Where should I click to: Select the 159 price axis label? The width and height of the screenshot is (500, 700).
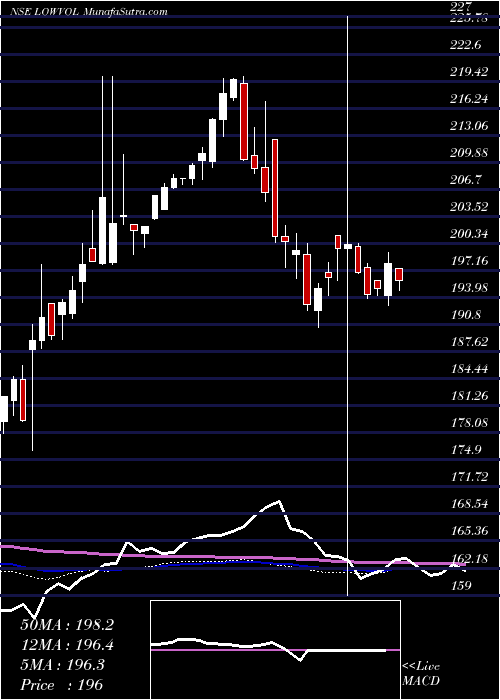point(462,585)
